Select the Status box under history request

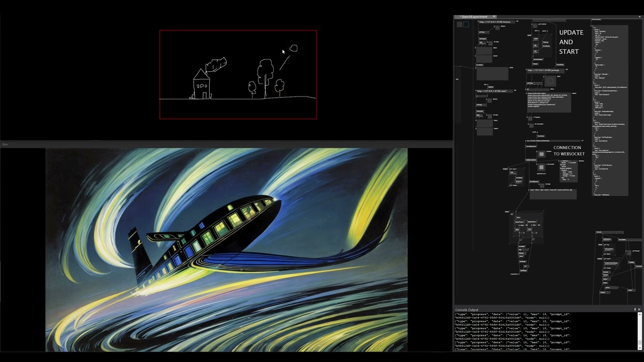click(484, 51)
